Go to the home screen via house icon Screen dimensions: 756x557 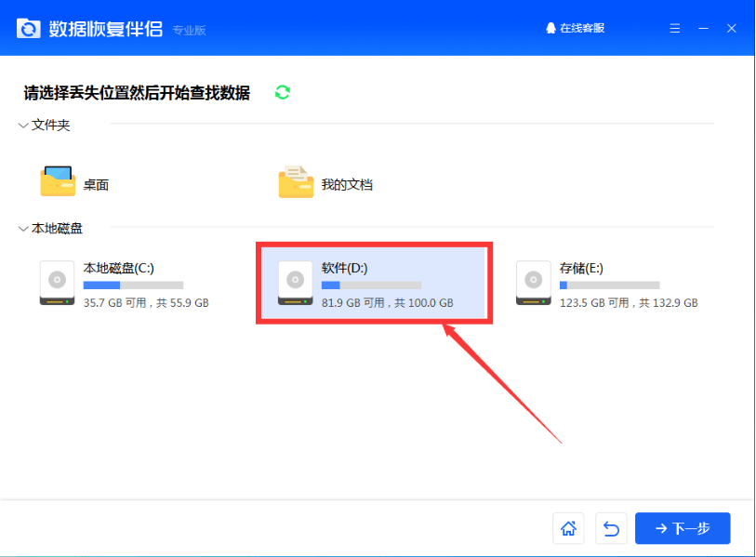(567, 528)
